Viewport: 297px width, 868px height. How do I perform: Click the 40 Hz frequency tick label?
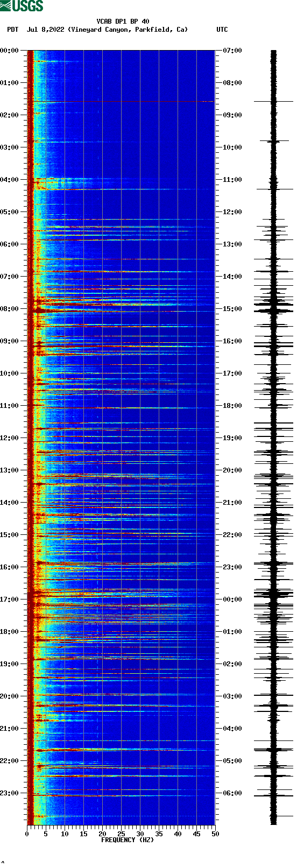[x=178, y=834]
